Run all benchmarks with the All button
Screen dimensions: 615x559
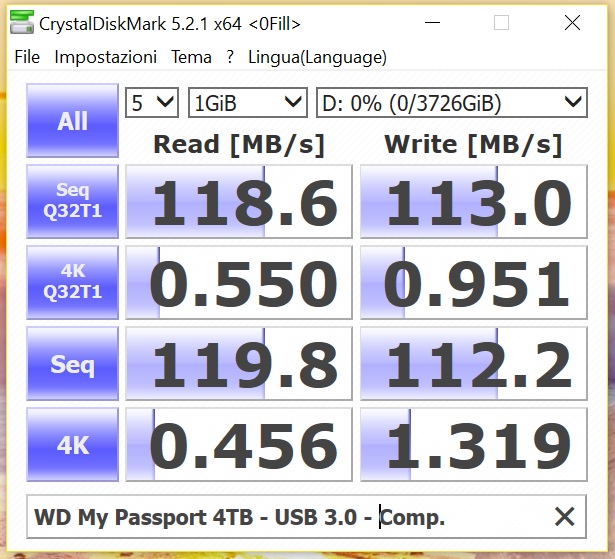click(73, 120)
